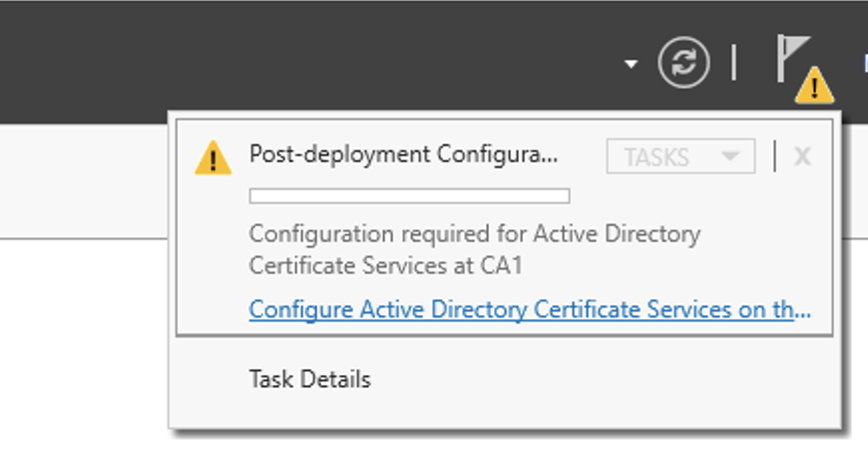Click 'Configuration required for Active Directory' message
Viewport: 868px width, 457px height.
475,249
